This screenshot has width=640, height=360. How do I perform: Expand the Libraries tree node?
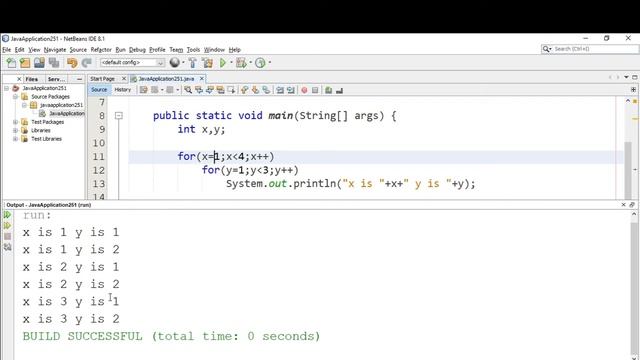point(15,131)
